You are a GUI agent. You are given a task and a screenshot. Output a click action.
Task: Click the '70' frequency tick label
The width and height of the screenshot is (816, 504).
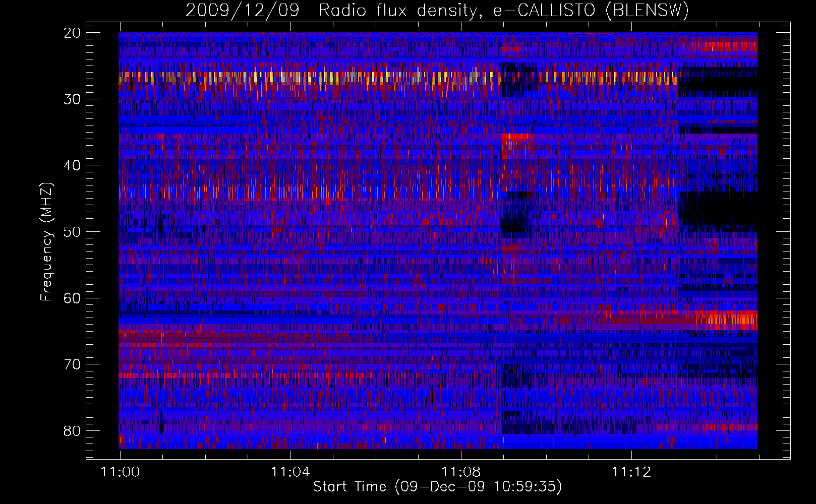pyautogui.click(x=72, y=364)
